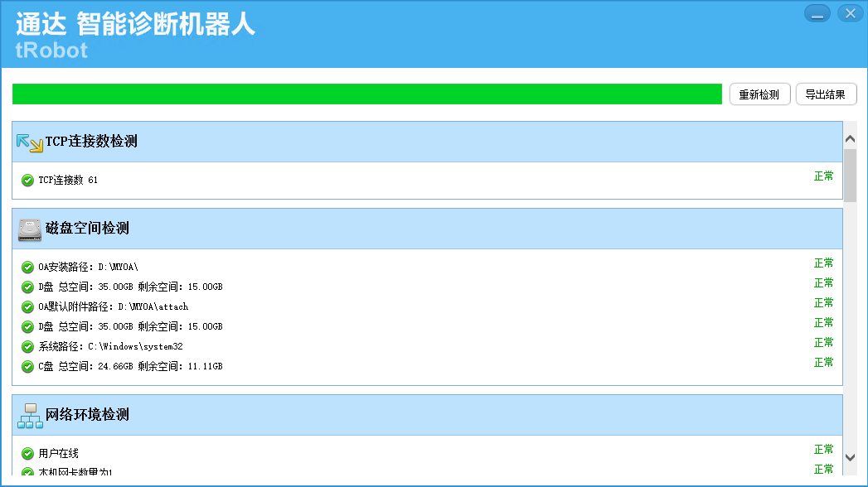The image size is (868, 487).
Task: Click green check icon beside C盘 总空间
Action: [27, 367]
